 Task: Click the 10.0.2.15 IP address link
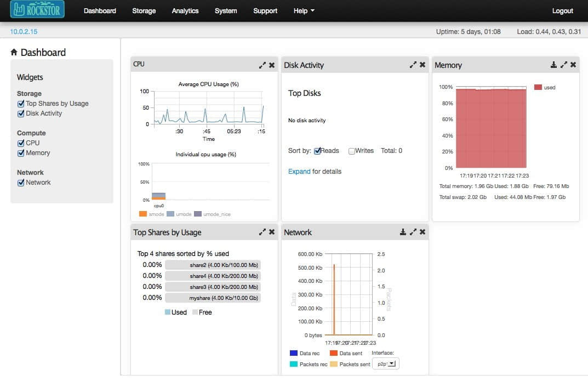point(24,32)
